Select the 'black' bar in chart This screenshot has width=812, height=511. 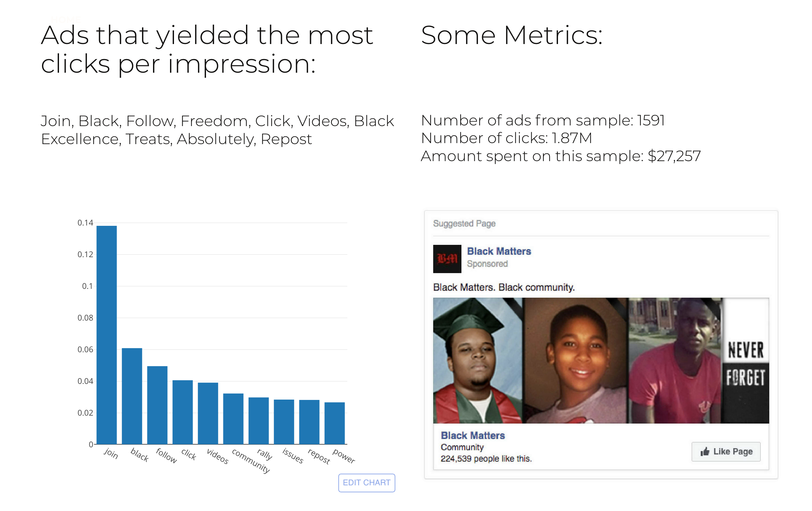click(x=132, y=396)
